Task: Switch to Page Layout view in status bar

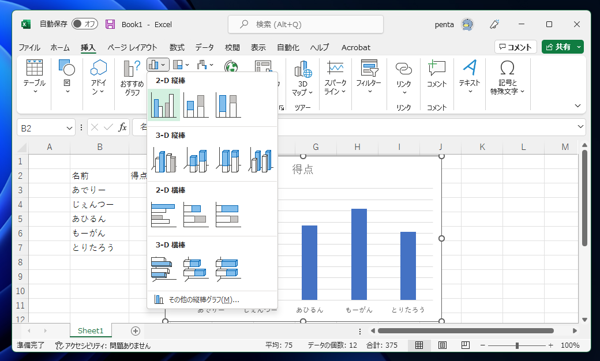Action: pos(442,345)
